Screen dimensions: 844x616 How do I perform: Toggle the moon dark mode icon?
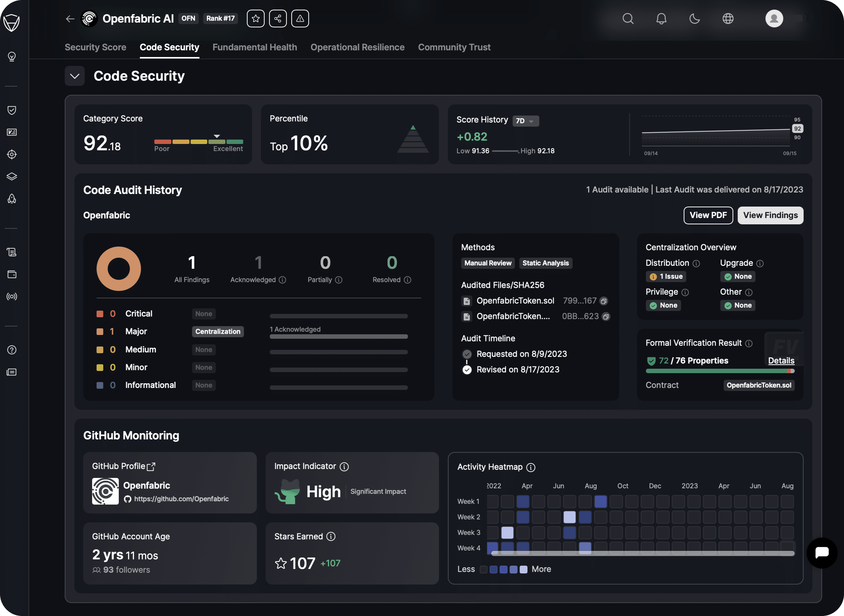(694, 19)
